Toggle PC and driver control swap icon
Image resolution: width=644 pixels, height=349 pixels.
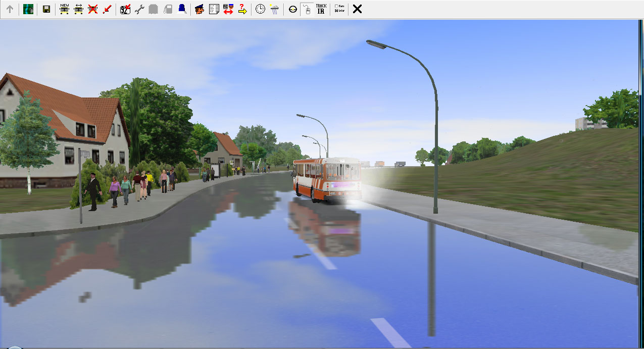[228, 9]
